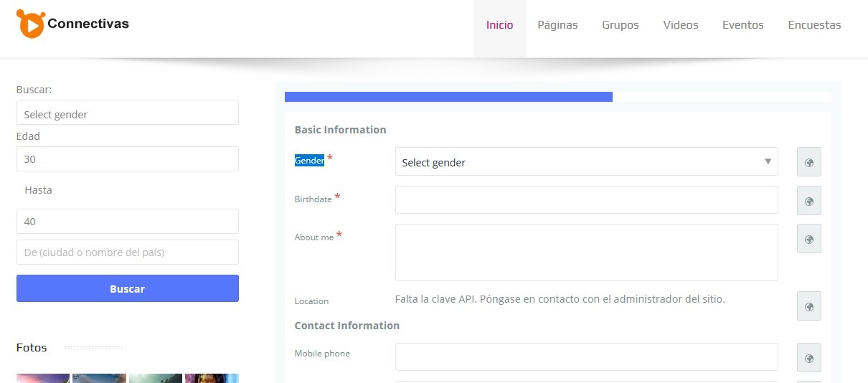Click the Buscar: label in sidebar
Screen dimensions: 868x383
coord(34,90)
